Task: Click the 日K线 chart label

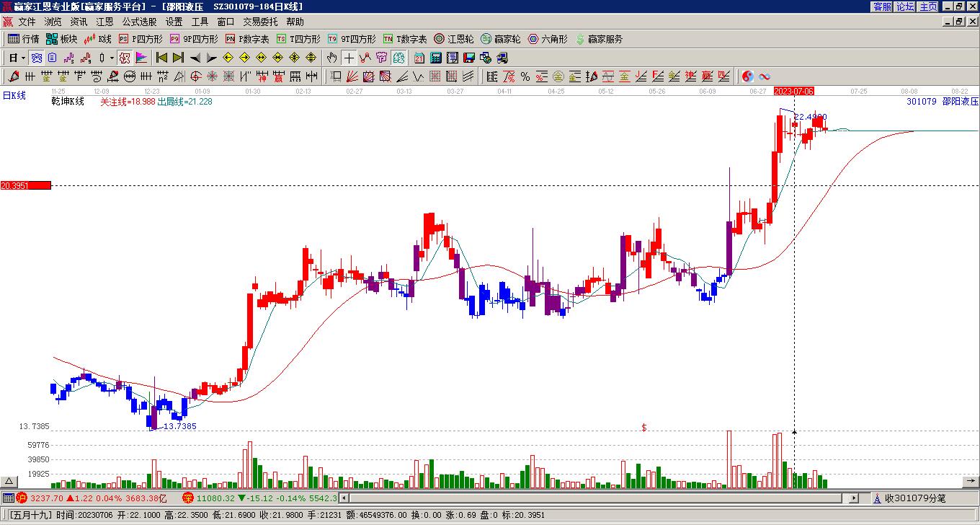Action: click(14, 95)
